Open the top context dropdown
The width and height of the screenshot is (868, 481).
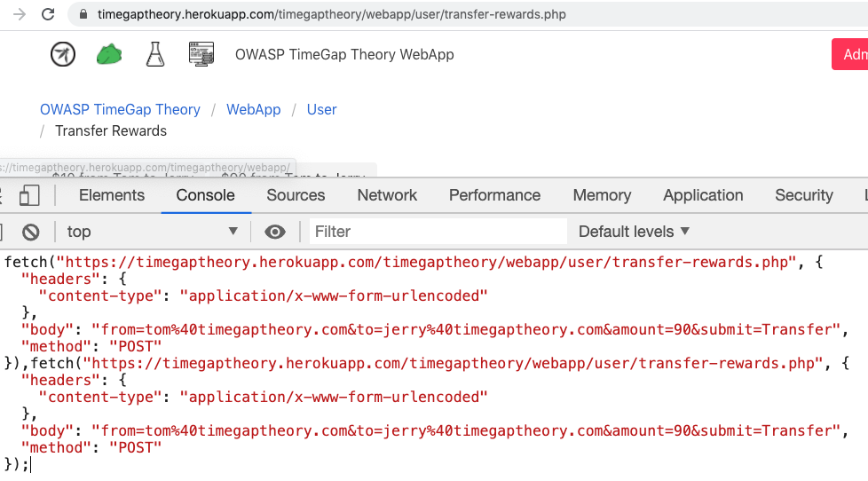point(153,232)
